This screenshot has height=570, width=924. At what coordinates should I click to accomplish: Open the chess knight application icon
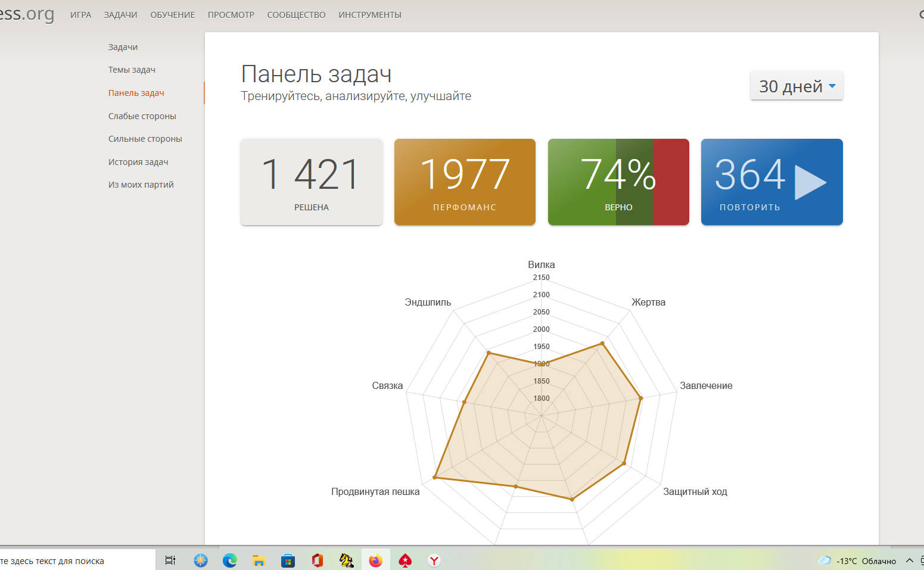point(346,560)
